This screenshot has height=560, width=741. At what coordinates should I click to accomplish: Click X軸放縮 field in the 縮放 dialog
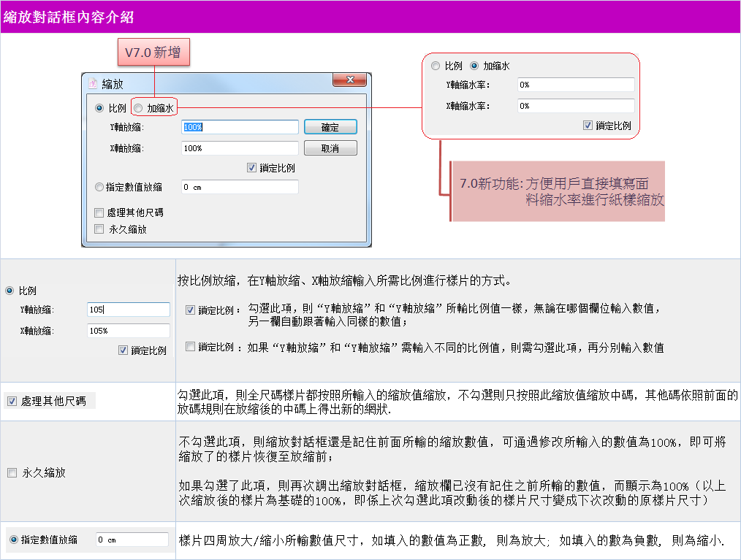(x=240, y=148)
